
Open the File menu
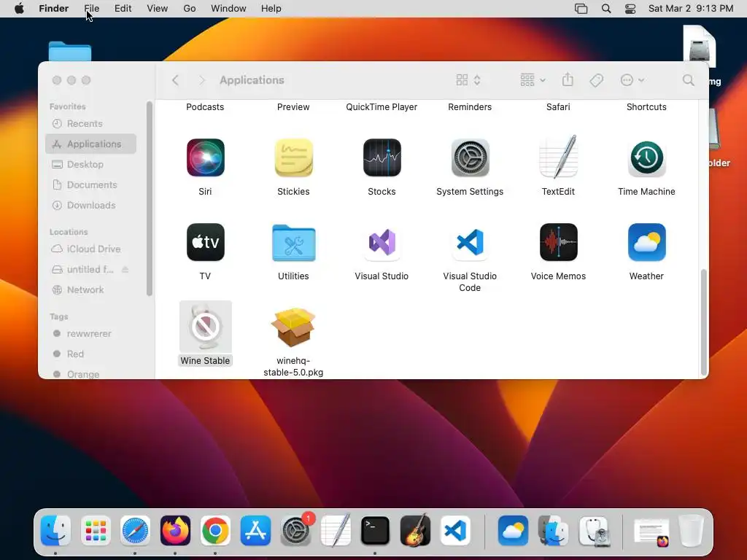[x=91, y=9]
